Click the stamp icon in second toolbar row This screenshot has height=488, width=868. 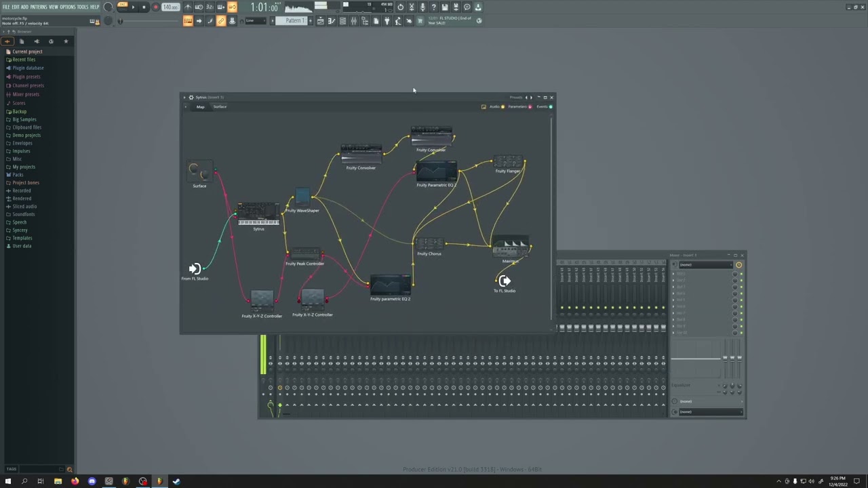tap(233, 21)
